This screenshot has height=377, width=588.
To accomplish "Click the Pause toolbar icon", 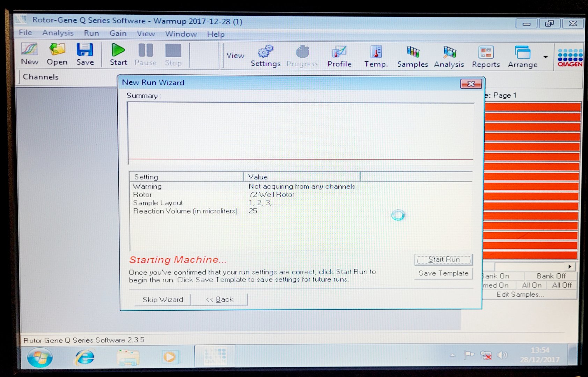I will click(x=146, y=54).
